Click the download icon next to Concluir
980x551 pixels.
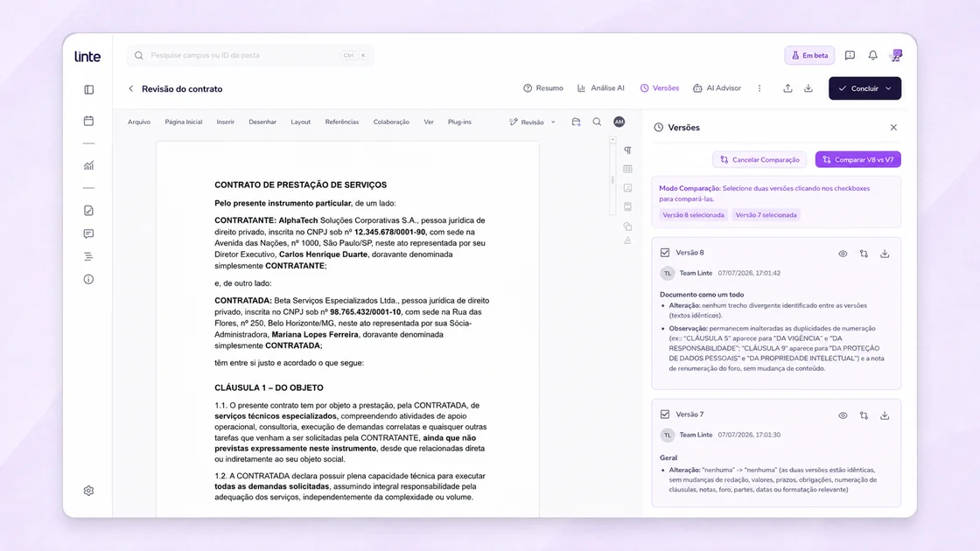coord(808,88)
